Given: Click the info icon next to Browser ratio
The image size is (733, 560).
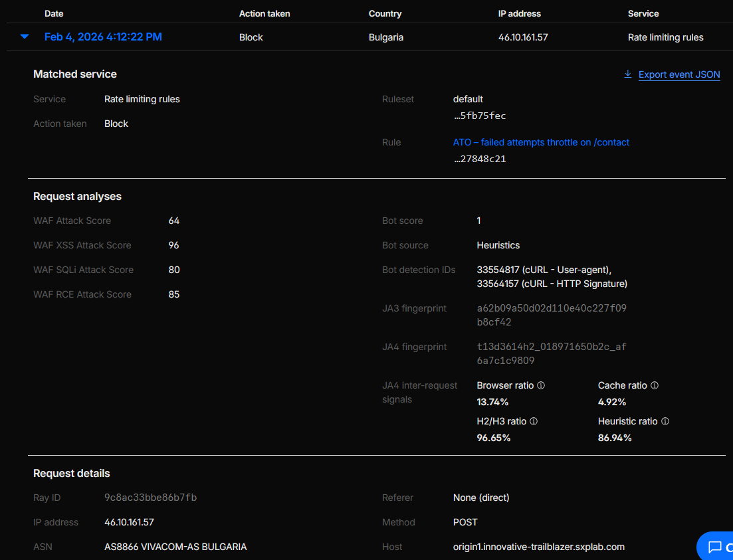Looking at the screenshot, I should (x=540, y=385).
